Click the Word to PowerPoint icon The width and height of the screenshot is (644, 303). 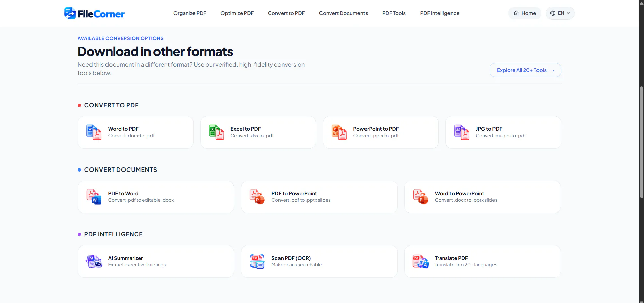[421, 197]
